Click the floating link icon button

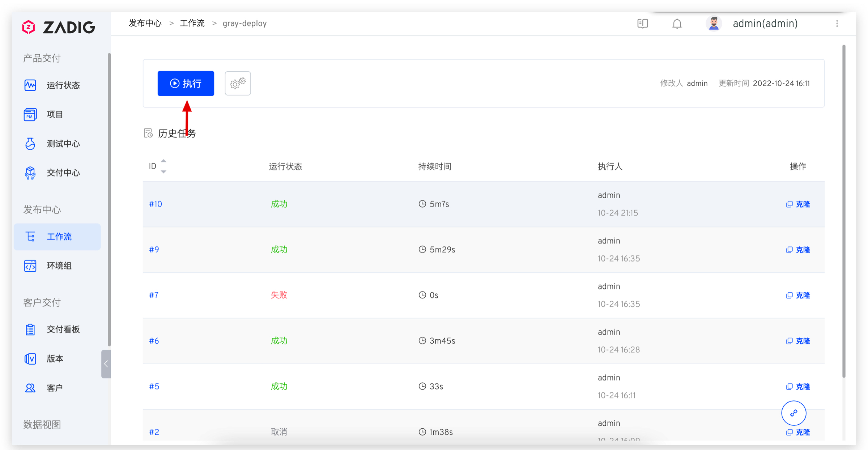pyautogui.click(x=793, y=413)
